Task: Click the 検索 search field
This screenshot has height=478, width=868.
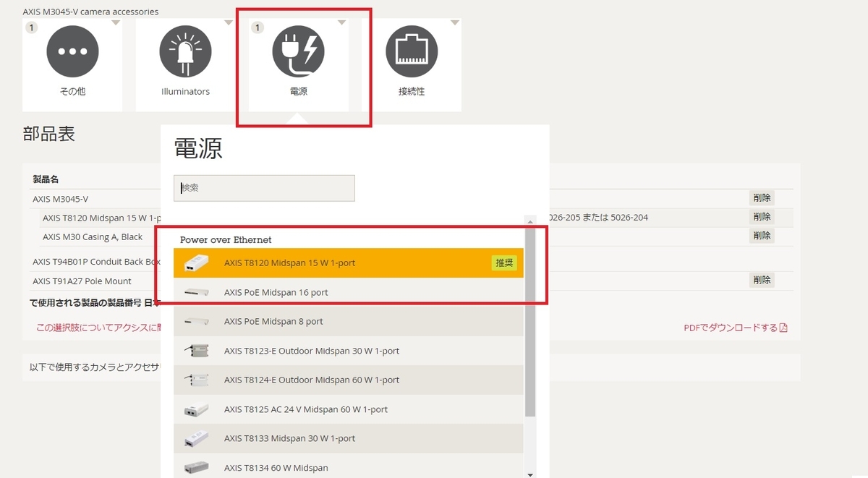Action: pyautogui.click(x=264, y=188)
